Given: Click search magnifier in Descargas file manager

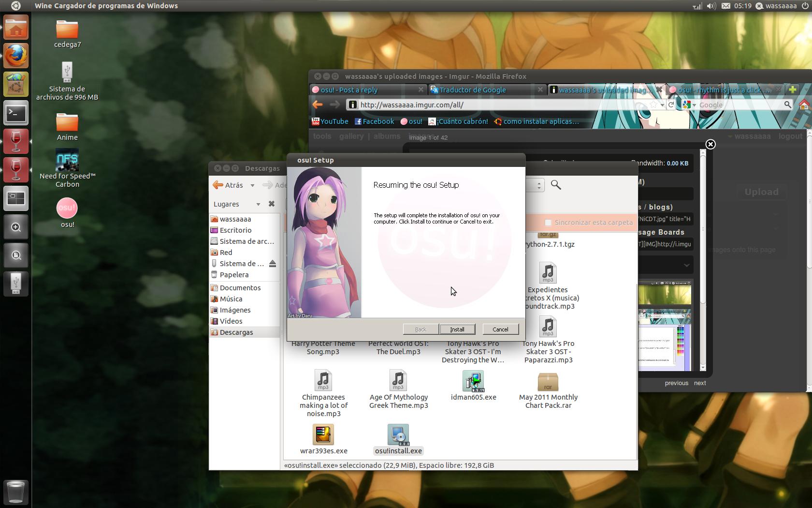Looking at the screenshot, I should (x=556, y=185).
